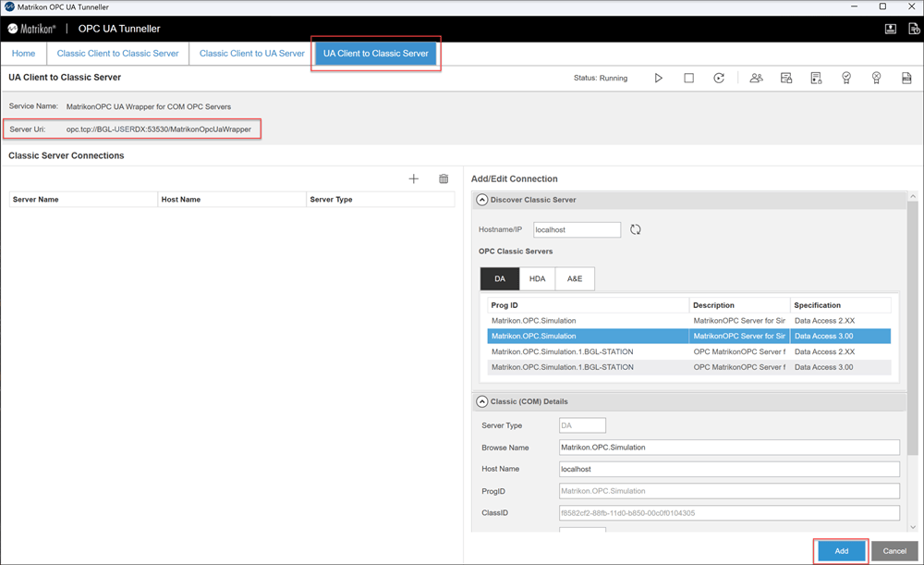Click the Server Name column header
The image size is (924, 565).
pyautogui.click(x=83, y=200)
